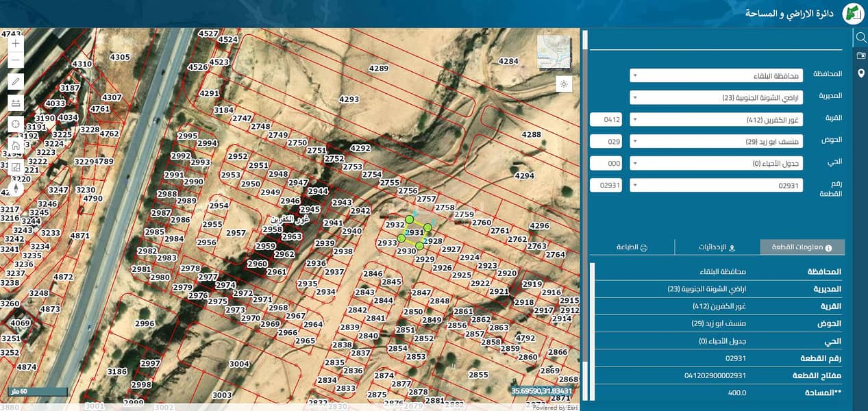Screen dimensions: 868x411
Task: Click منسف ابو زيد (29) table value
Action: pyautogui.click(x=719, y=323)
